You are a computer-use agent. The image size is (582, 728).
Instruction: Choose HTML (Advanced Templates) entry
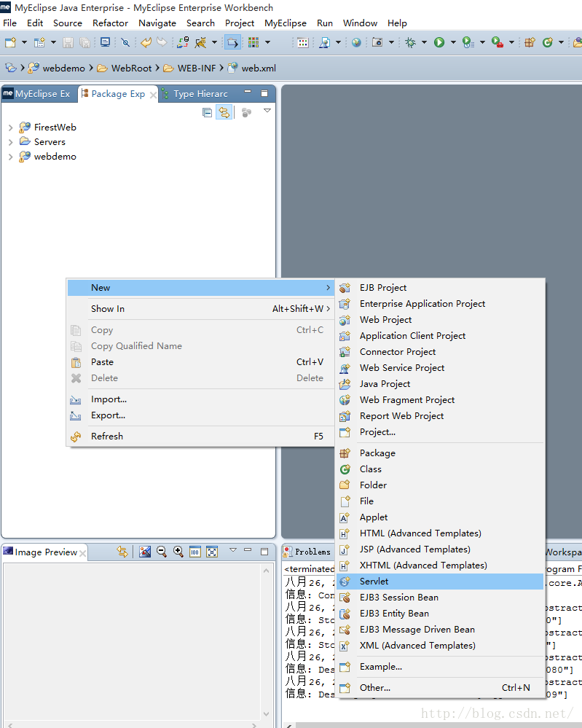(x=440, y=533)
